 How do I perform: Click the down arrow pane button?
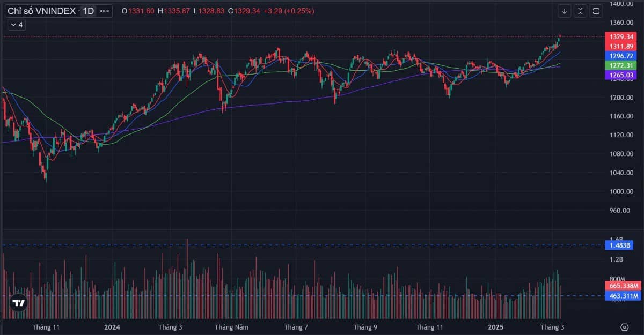(x=564, y=11)
